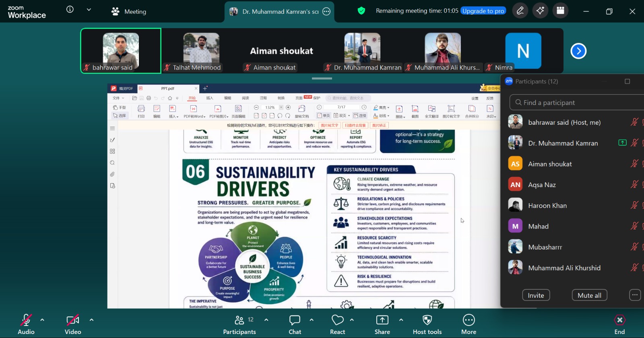The width and height of the screenshot is (644, 338).
Task: Open Host tools shield button
Action: 427,324
